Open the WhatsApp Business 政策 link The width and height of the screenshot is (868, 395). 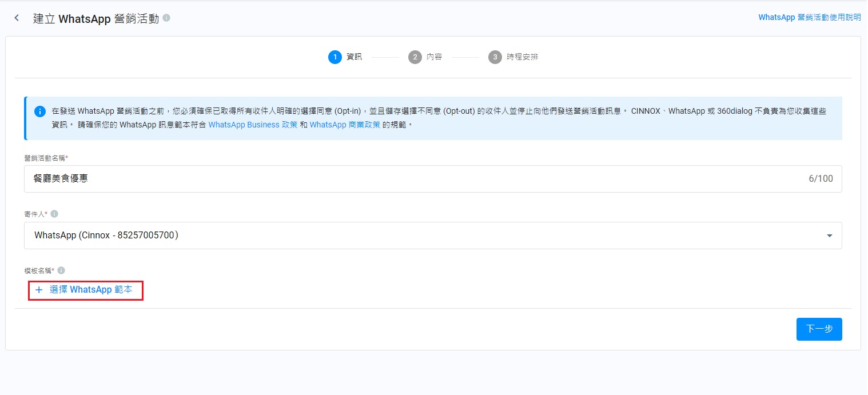(x=253, y=125)
